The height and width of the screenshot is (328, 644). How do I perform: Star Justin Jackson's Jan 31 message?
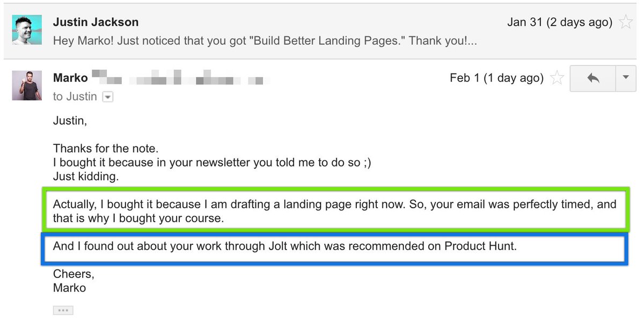pyautogui.click(x=625, y=23)
